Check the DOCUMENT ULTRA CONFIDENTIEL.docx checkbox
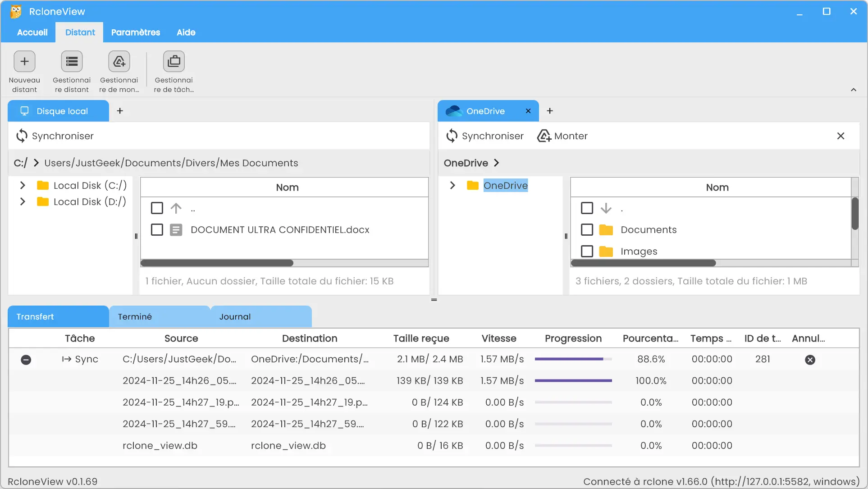 coord(157,230)
